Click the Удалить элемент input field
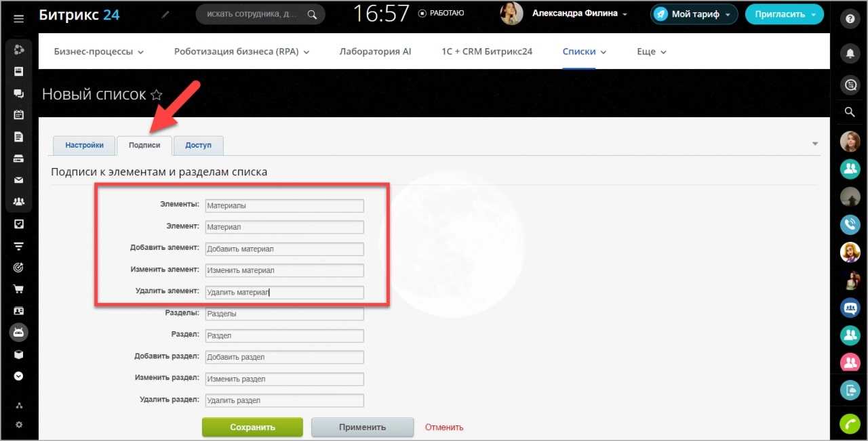The height and width of the screenshot is (441, 868). 284,292
